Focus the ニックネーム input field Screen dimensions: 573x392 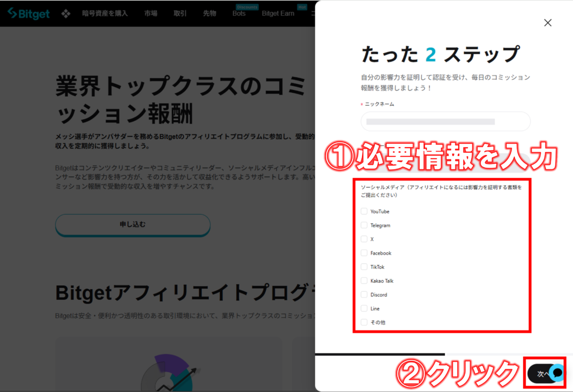(445, 121)
